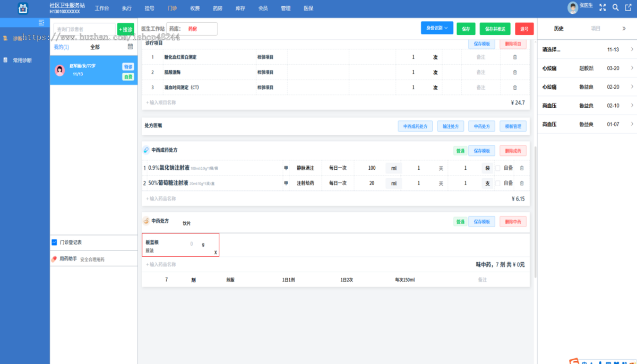Screen dimensions: 637x364
Task: Click the 删除成药 button
Action: click(x=513, y=151)
